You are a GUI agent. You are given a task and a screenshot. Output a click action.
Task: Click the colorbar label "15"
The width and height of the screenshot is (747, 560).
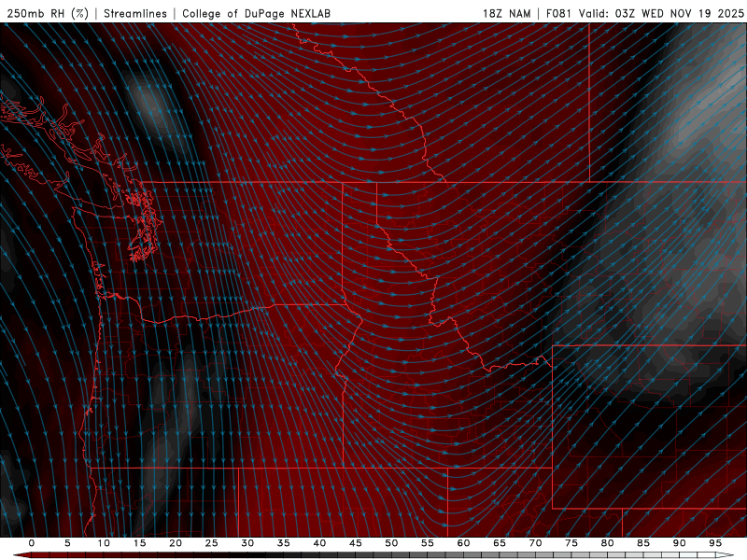click(x=139, y=543)
